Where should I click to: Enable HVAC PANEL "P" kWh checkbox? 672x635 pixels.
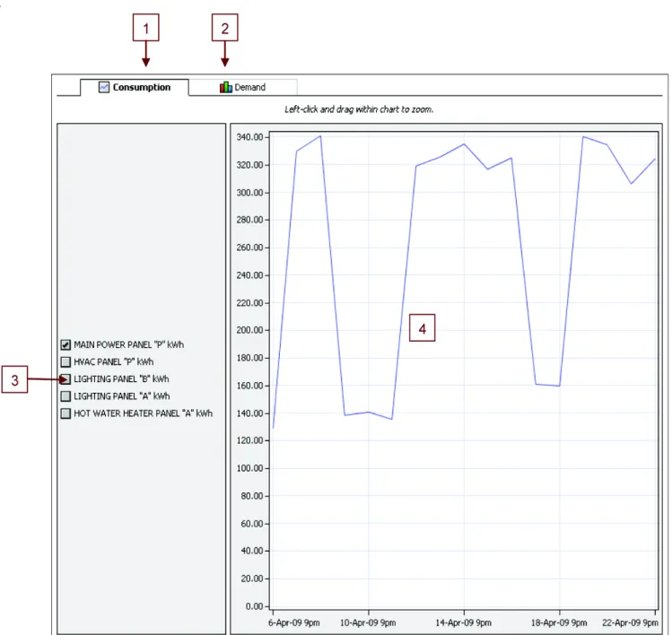pos(65,362)
